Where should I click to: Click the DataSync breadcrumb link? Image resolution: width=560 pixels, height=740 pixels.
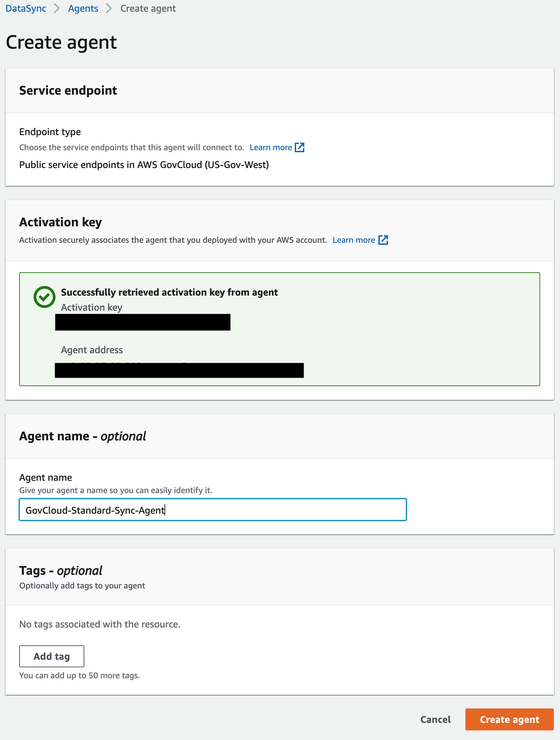click(x=26, y=9)
